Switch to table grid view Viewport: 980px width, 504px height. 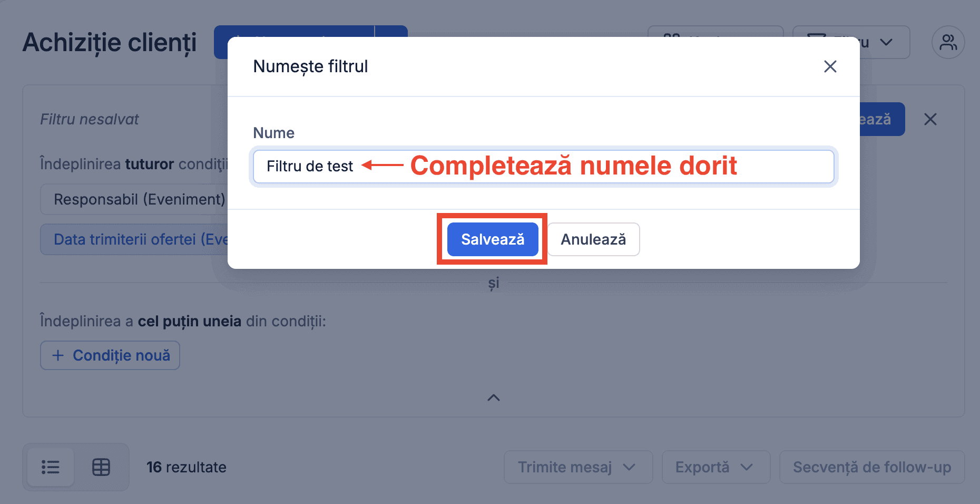pyautogui.click(x=101, y=467)
